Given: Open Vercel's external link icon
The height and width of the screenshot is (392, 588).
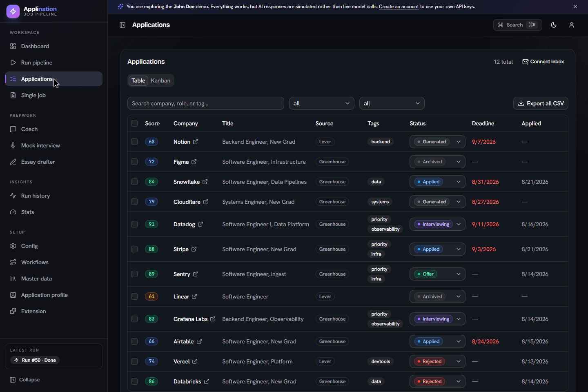Looking at the screenshot, I should pyautogui.click(x=195, y=361).
